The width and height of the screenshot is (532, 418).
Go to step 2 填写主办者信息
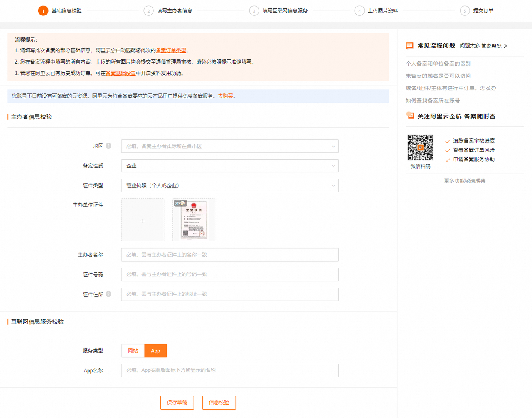pos(174,11)
